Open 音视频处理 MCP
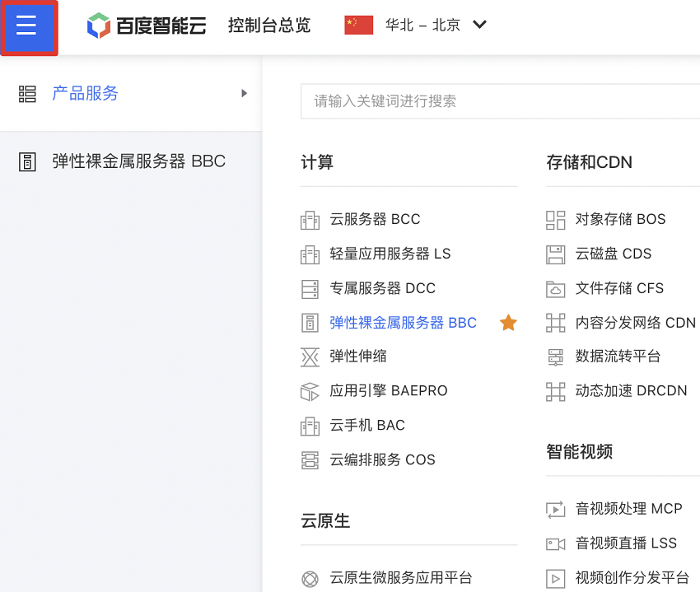 point(628,509)
